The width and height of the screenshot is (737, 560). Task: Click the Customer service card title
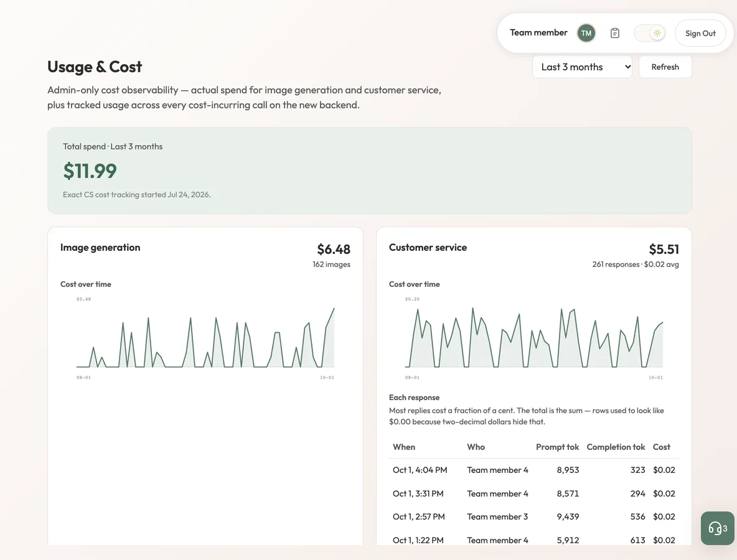[428, 248]
